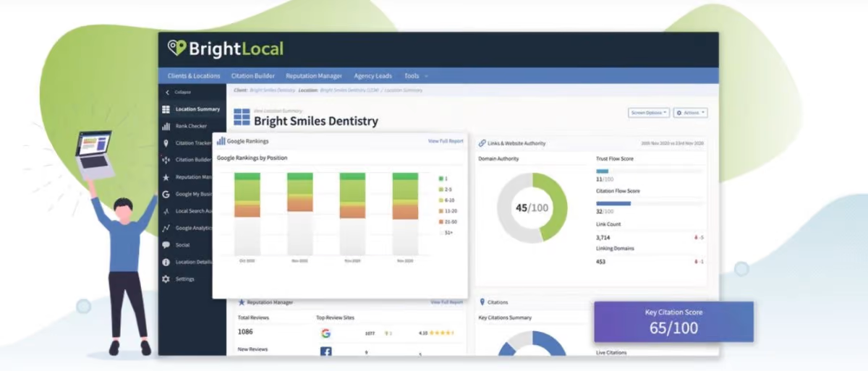Open Rank Checker bar chart icon

166,126
